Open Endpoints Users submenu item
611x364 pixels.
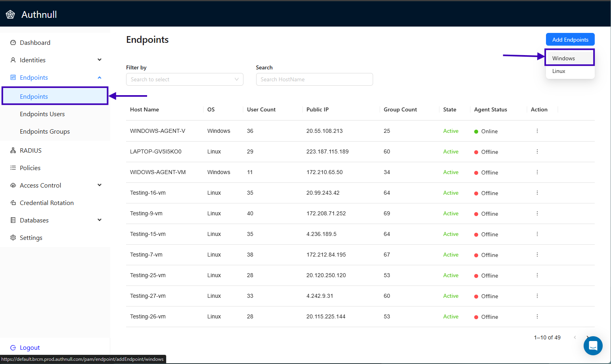pos(42,114)
